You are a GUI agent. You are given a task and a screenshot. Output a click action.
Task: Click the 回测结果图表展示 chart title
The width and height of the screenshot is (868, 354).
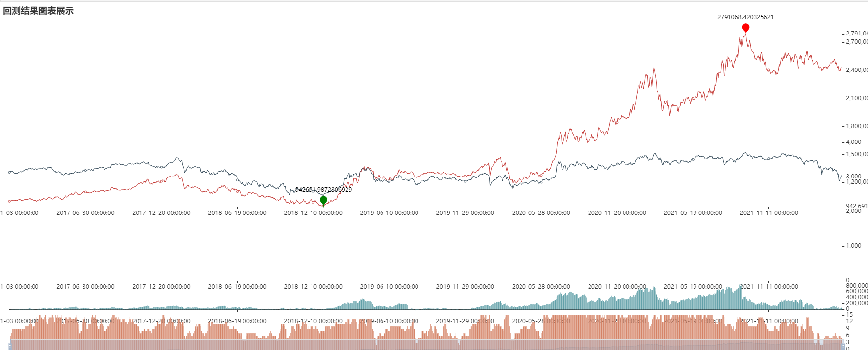click(38, 11)
